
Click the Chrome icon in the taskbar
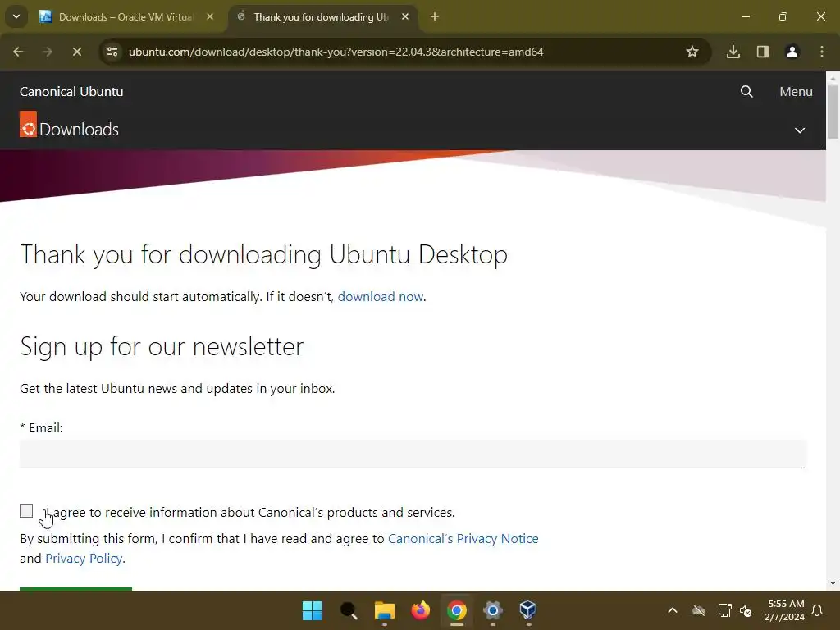(x=457, y=610)
